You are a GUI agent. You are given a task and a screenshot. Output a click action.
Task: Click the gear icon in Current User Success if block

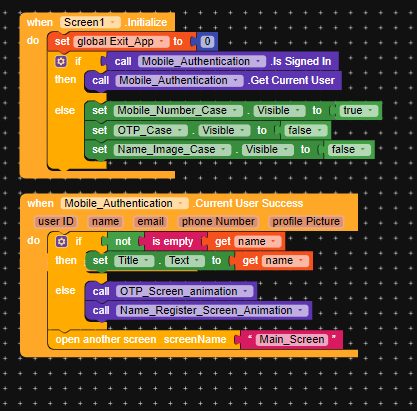click(61, 241)
